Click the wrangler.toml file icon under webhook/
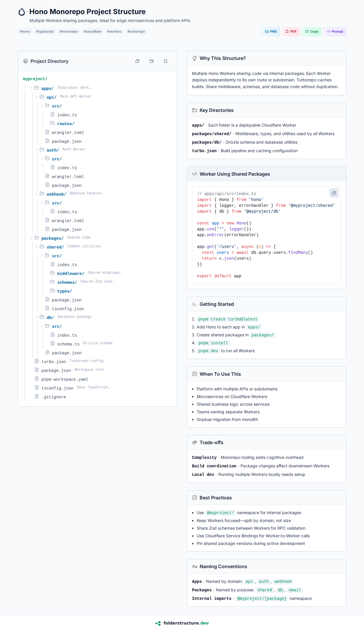The image size is (364, 631). coord(47,220)
